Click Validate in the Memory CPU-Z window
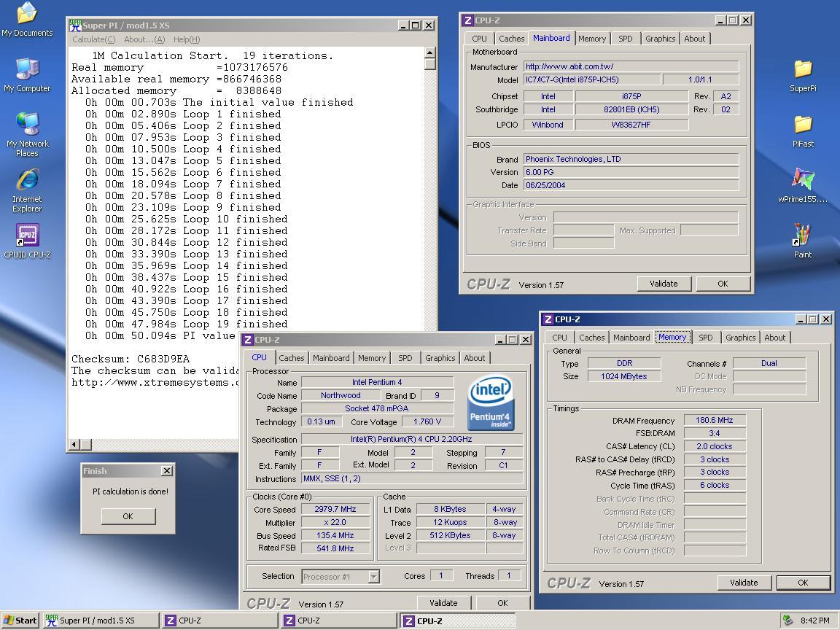Viewport: 840px width, 630px height. pyautogui.click(x=744, y=583)
